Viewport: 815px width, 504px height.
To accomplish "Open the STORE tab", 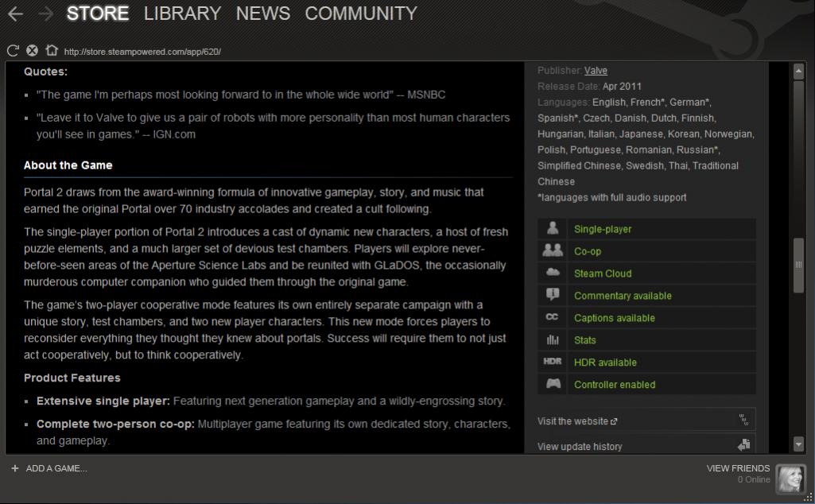I will [x=98, y=14].
